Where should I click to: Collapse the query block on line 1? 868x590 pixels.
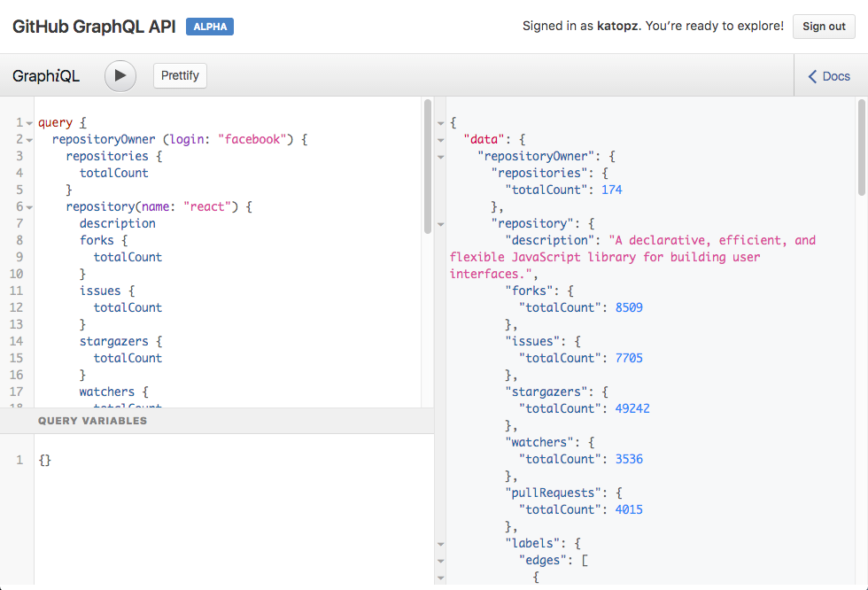(x=29, y=123)
